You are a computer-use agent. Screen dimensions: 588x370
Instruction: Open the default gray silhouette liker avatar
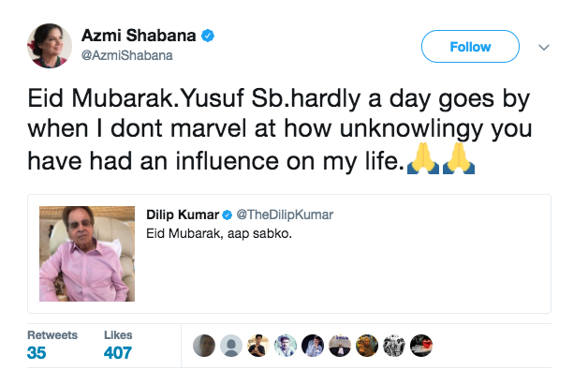(231, 346)
